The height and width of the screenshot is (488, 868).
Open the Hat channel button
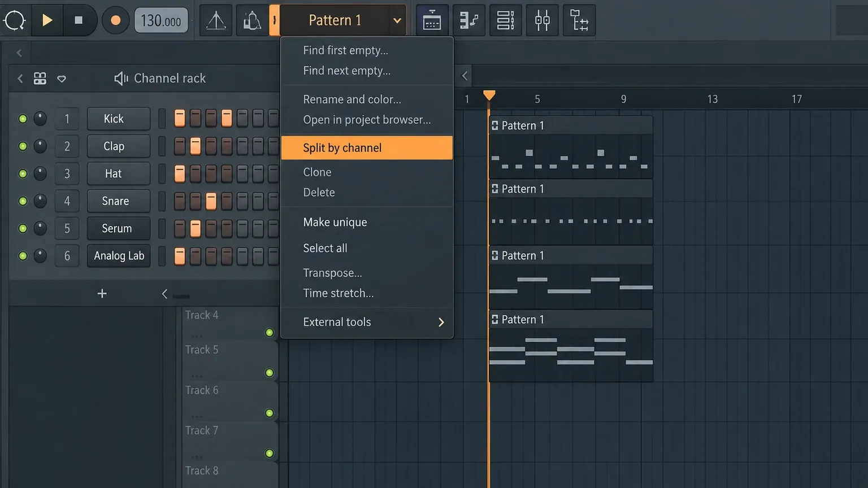tap(119, 173)
